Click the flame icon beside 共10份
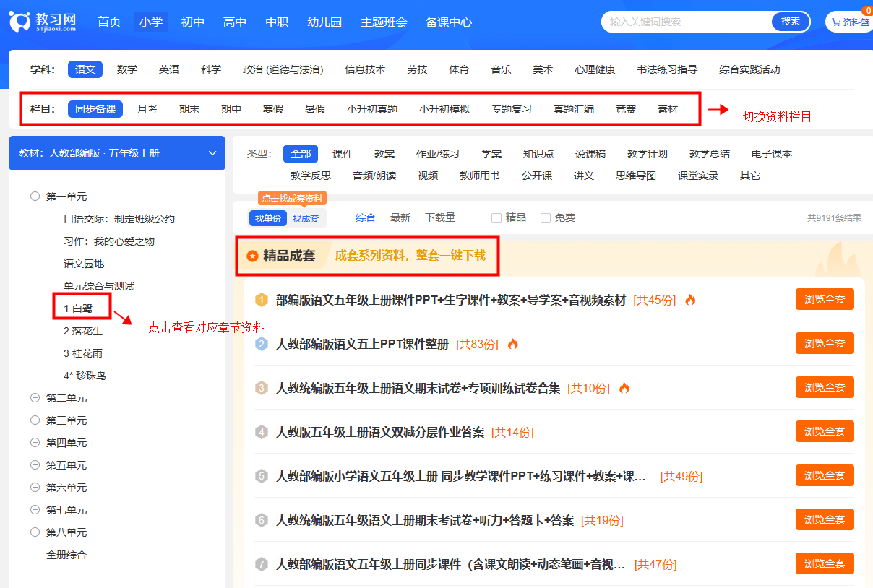The width and height of the screenshot is (873, 588). click(x=624, y=388)
